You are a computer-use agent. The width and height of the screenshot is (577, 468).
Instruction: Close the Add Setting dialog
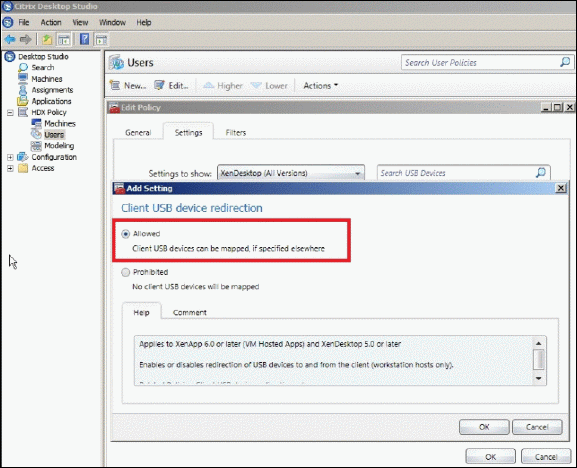[560, 188]
